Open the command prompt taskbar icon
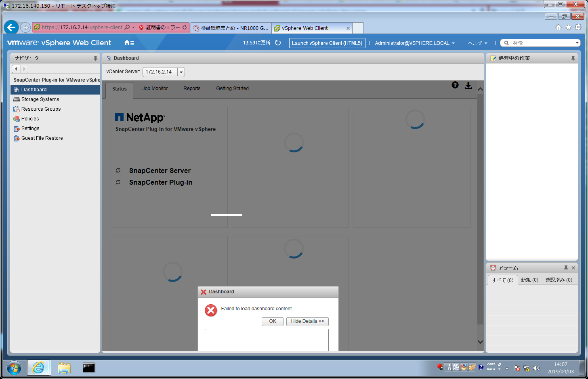 (x=89, y=368)
